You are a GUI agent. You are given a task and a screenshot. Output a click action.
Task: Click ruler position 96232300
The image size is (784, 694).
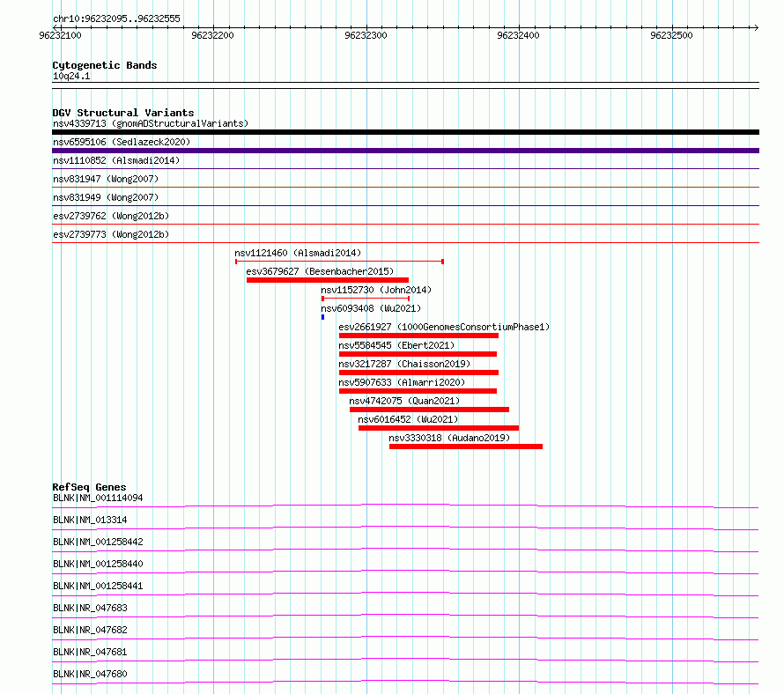click(366, 35)
